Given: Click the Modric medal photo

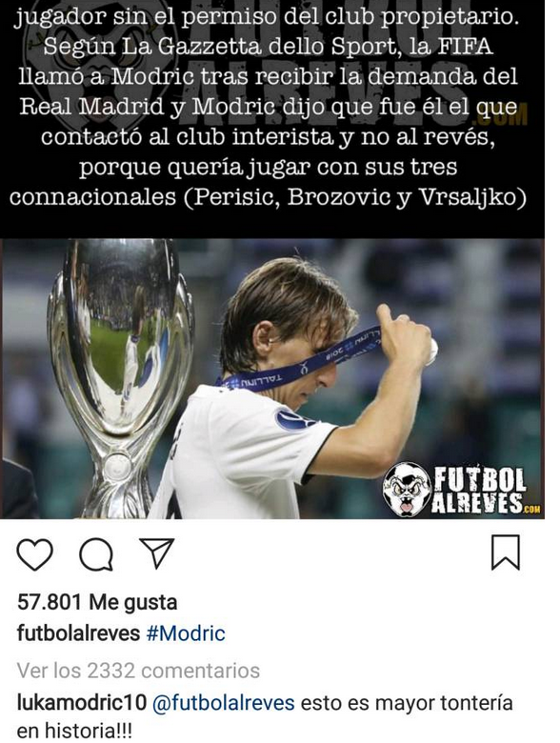Looking at the screenshot, I should [x=272, y=378].
